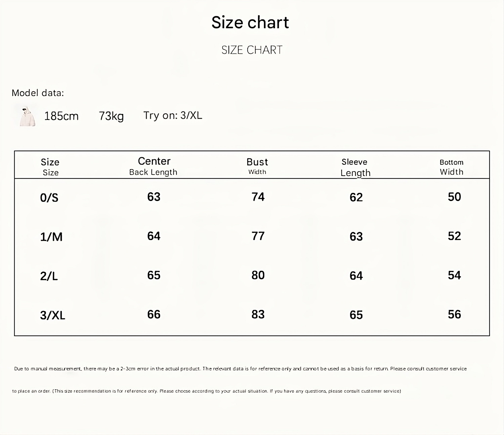Click bust width value 74 for 0/S
The height and width of the screenshot is (435, 504).
pos(258,197)
